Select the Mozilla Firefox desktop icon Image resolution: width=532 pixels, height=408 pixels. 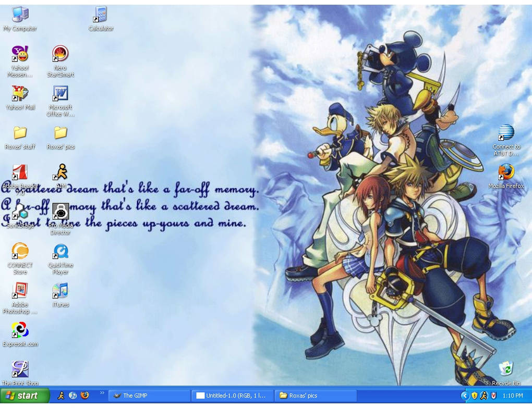tap(506, 177)
